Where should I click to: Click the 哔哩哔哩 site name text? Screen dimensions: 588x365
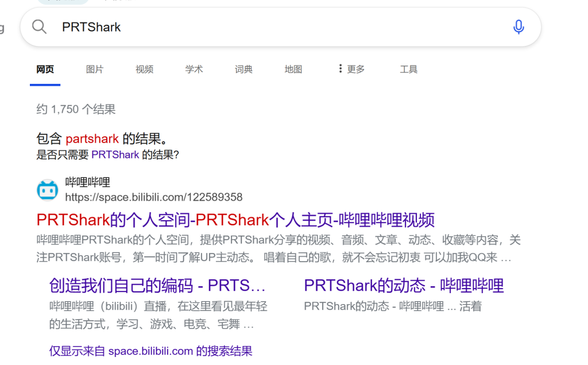pos(88,183)
